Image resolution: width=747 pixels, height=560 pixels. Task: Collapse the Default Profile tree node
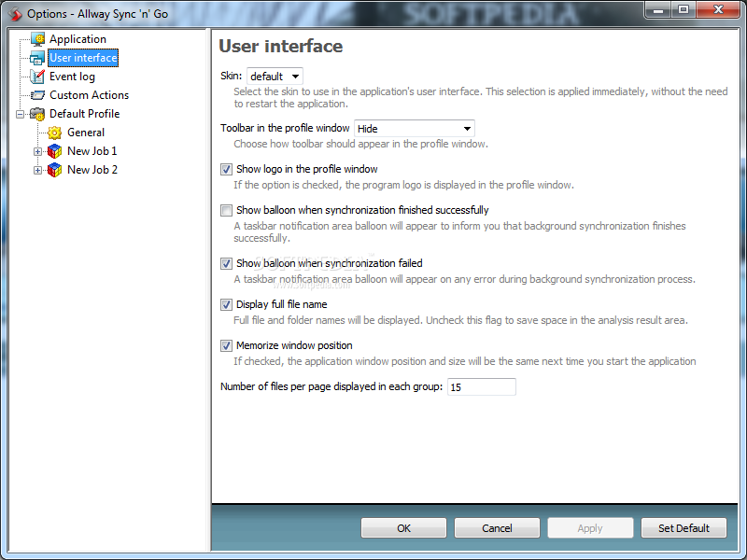point(20,114)
